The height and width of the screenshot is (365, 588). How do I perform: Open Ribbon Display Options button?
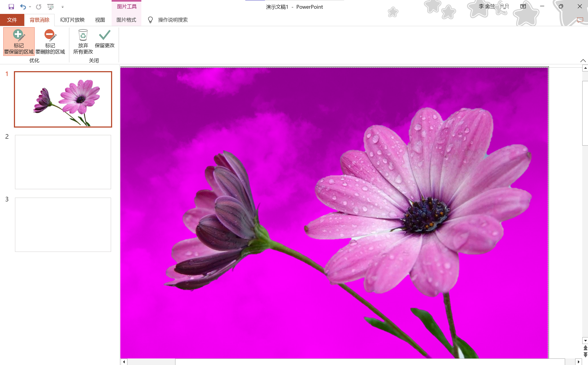tap(523, 7)
